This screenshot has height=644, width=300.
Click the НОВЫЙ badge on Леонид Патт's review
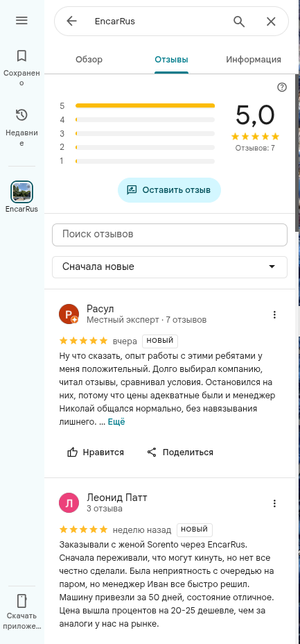click(x=195, y=529)
